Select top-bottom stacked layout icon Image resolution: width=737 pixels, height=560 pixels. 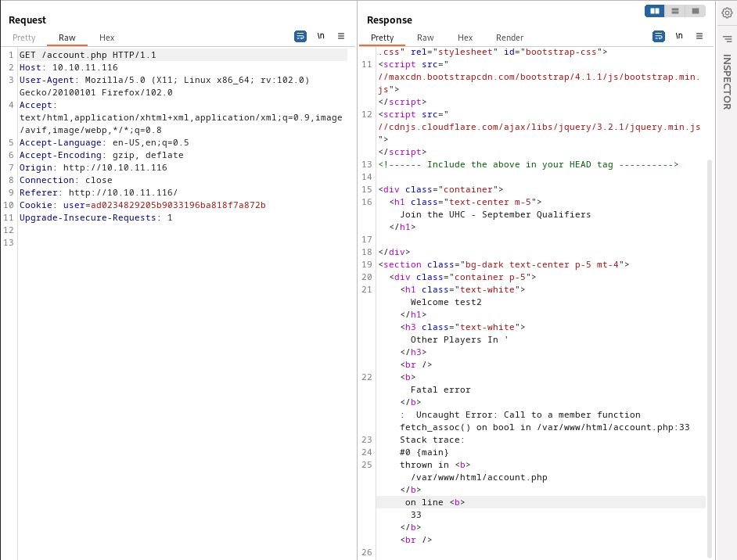(675, 11)
